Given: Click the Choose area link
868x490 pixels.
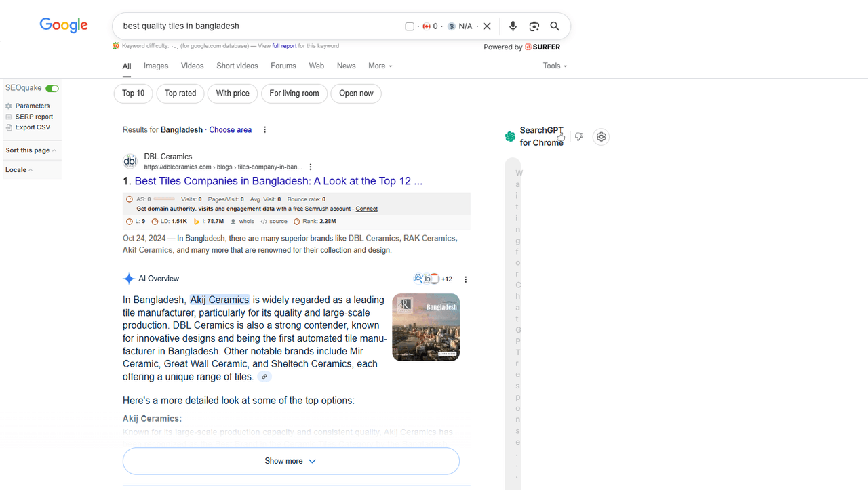Looking at the screenshot, I should [x=231, y=130].
